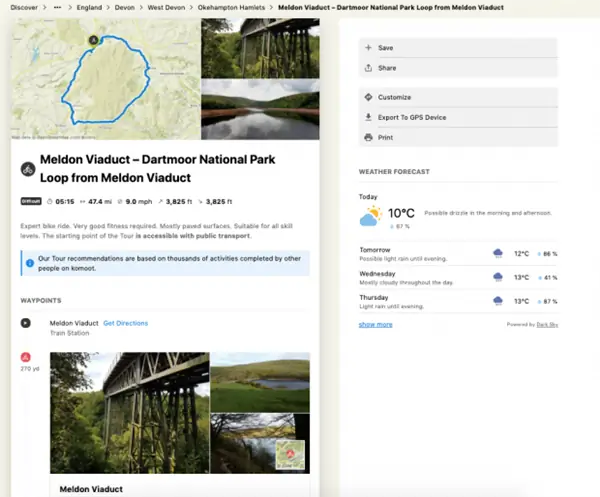Open the route map image

click(106, 79)
